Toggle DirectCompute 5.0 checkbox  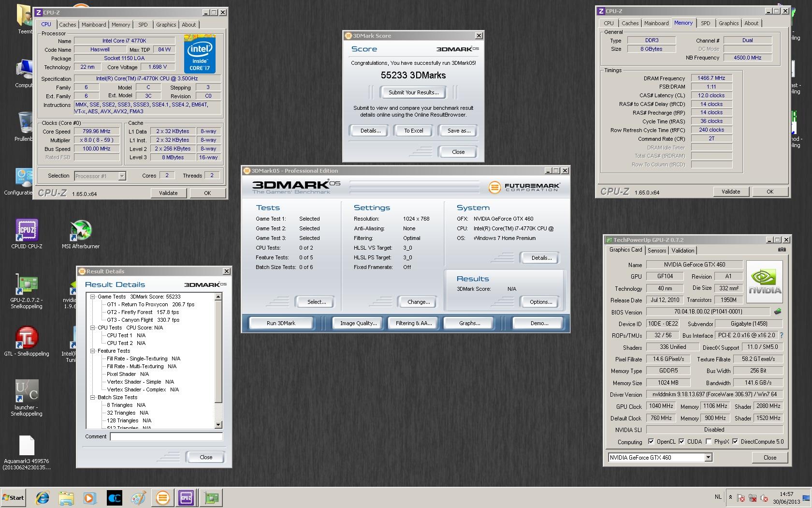735,442
